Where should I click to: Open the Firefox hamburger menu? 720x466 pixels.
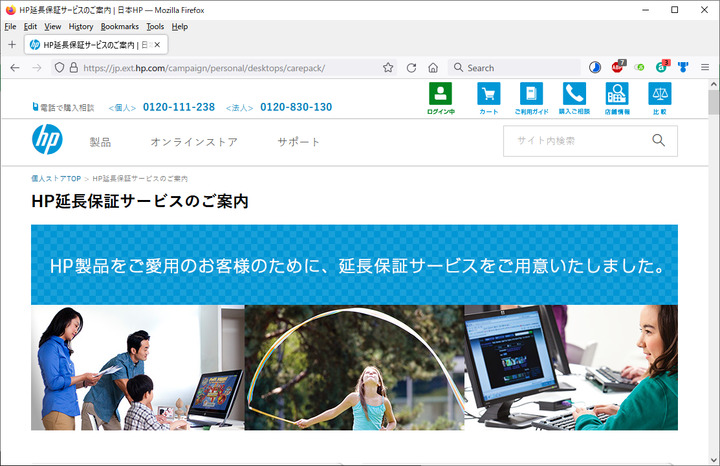pyautogui.click(x=705, y=67)
